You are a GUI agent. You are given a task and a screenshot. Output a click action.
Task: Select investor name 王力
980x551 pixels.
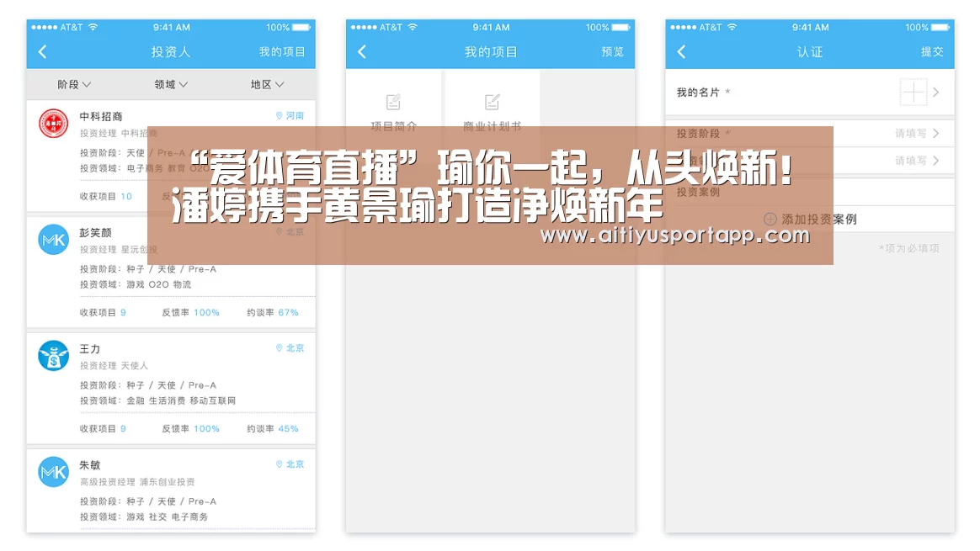(x=89, y=349)
